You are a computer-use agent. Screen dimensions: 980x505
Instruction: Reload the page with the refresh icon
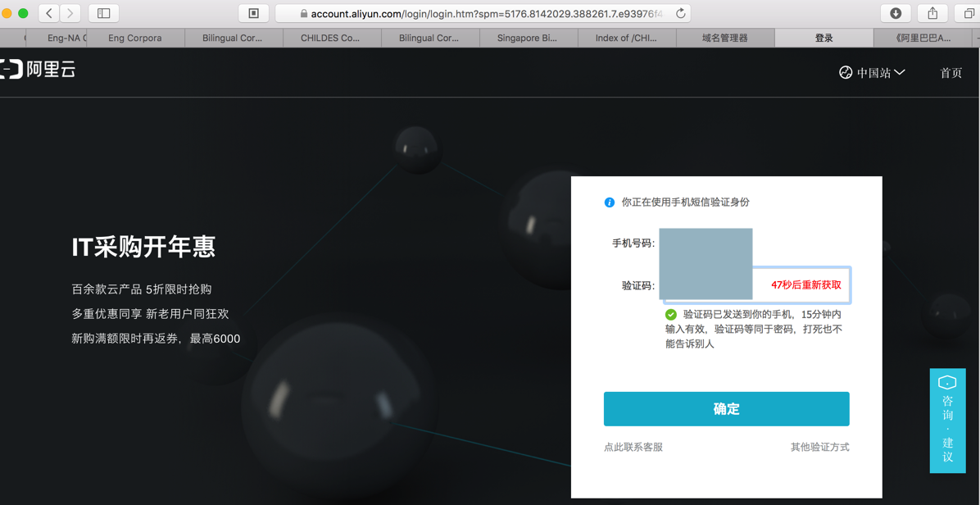[x=681, y=13]
